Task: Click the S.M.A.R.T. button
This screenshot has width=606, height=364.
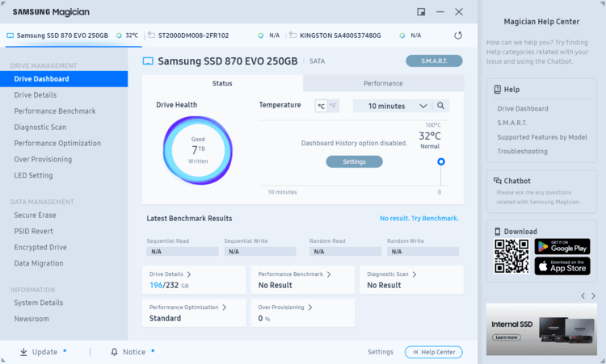Action: [434, 61]
